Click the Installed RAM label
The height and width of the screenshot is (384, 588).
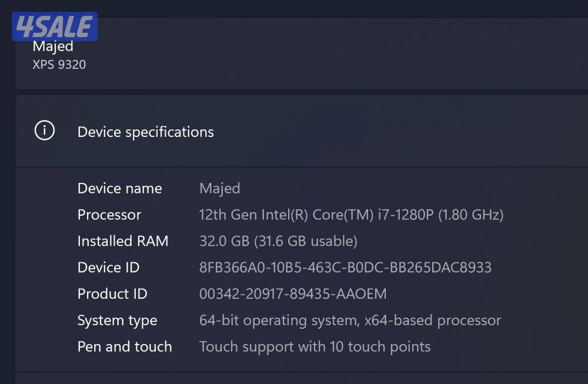pyautogui.click(x=122, y=241)
